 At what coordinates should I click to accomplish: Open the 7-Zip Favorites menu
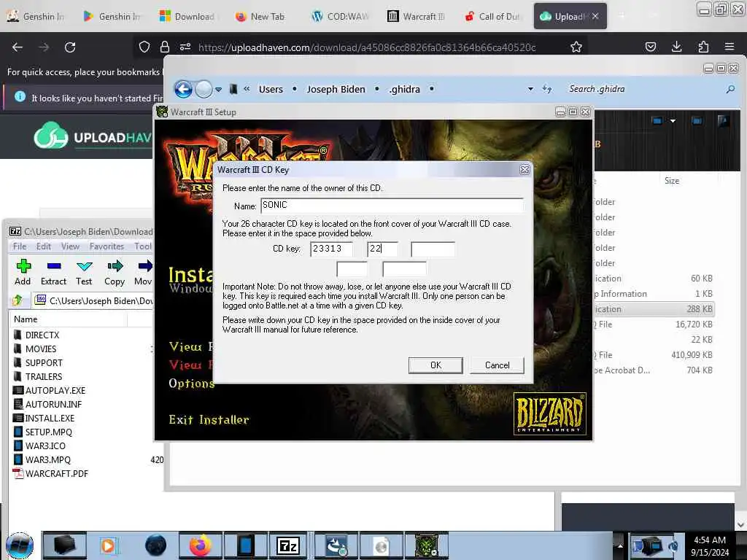coord(107,246)
